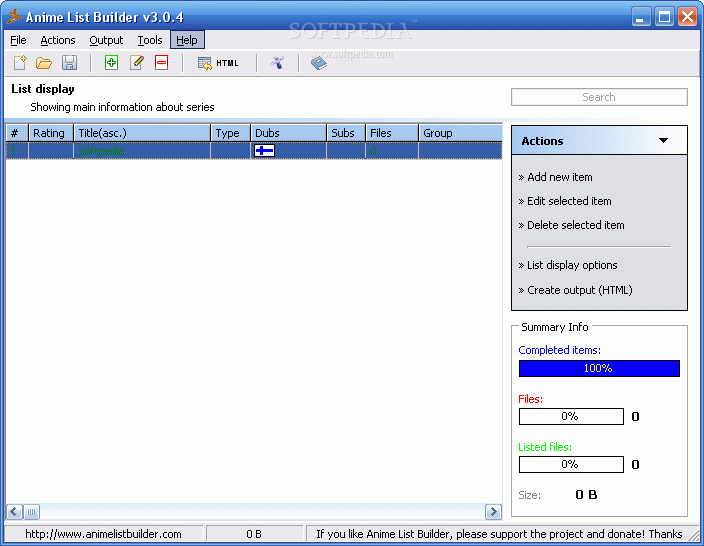Select the Softpedia title cell
Viewport: 704px width, 546px height.
pyautogui.click(x=142, y=151)
